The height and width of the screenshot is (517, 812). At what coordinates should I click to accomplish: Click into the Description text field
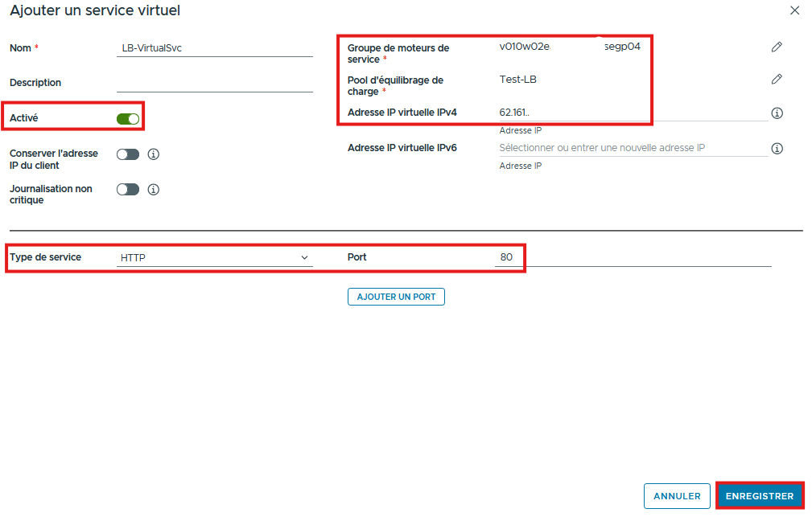tap(214, 83)
